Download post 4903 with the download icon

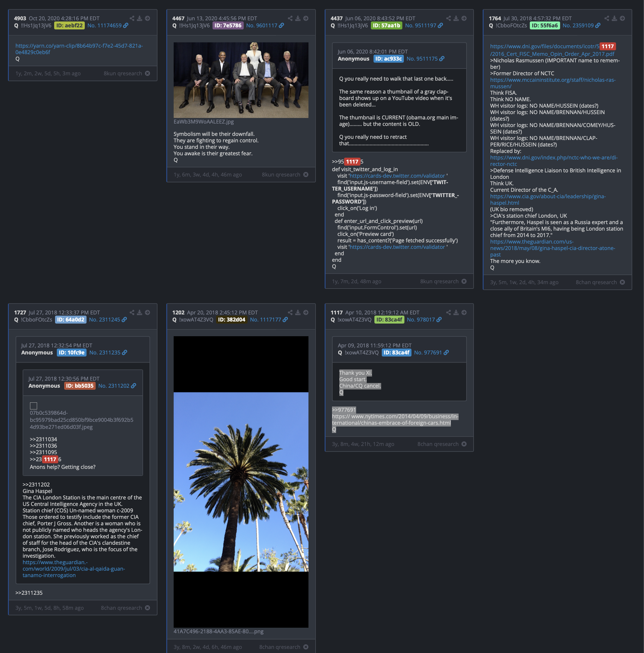click(x=139, y=18)
